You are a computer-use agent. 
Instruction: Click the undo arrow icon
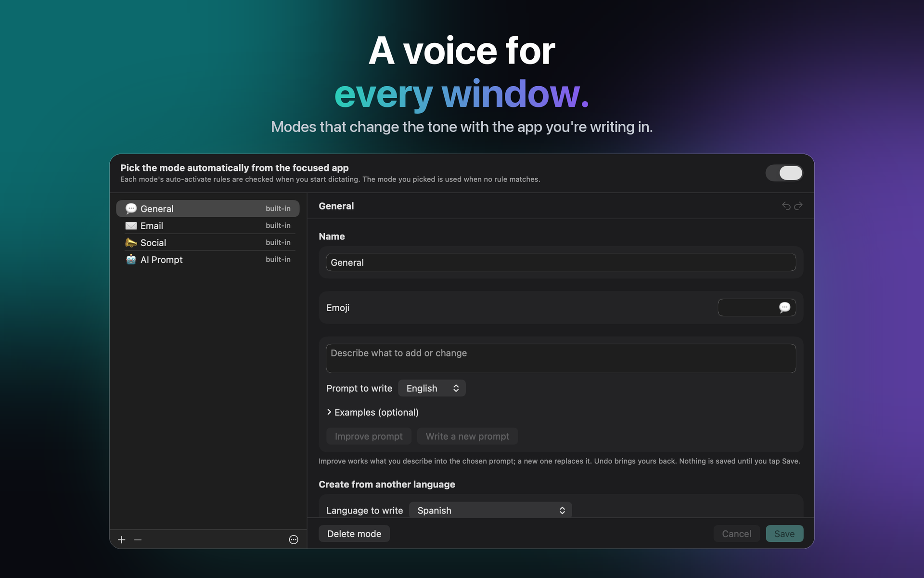tap(786, 206)
